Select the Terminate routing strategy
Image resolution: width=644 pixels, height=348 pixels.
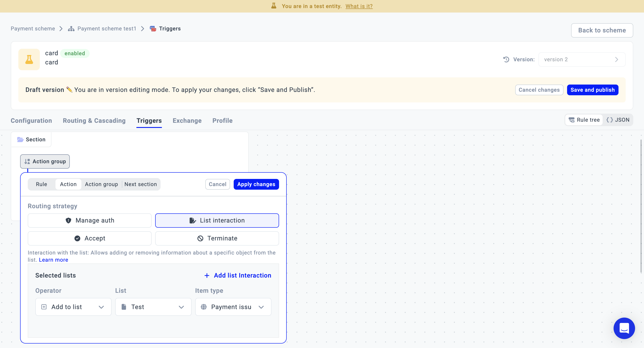[217, 238]
